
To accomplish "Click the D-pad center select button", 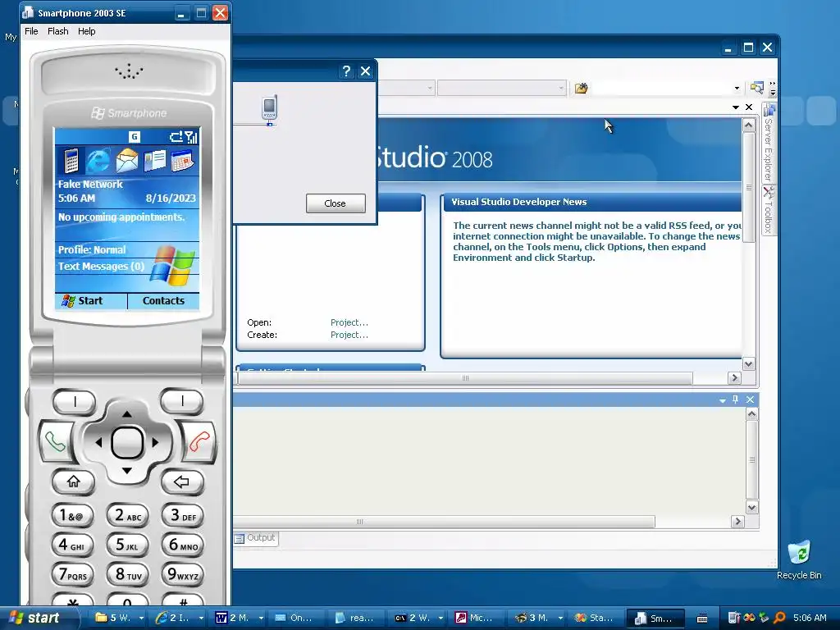I will click(127, 442).
